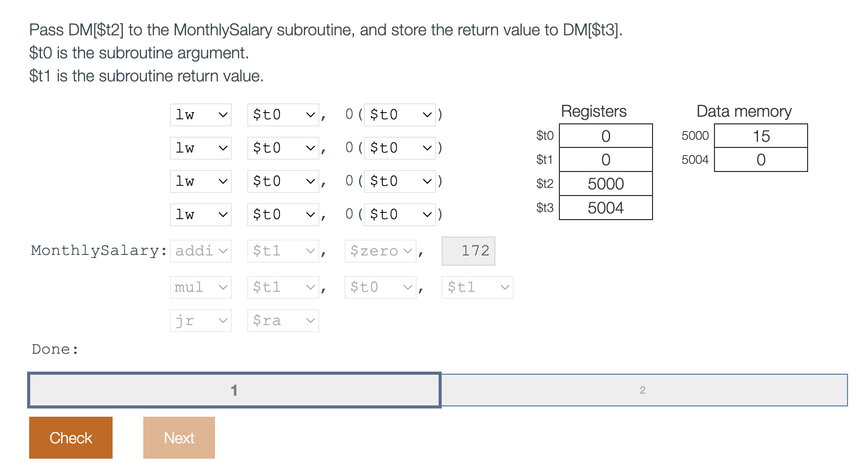Open the $ra register dropdown in jr row
Viewport: 868px width, 473px height.
283,320
